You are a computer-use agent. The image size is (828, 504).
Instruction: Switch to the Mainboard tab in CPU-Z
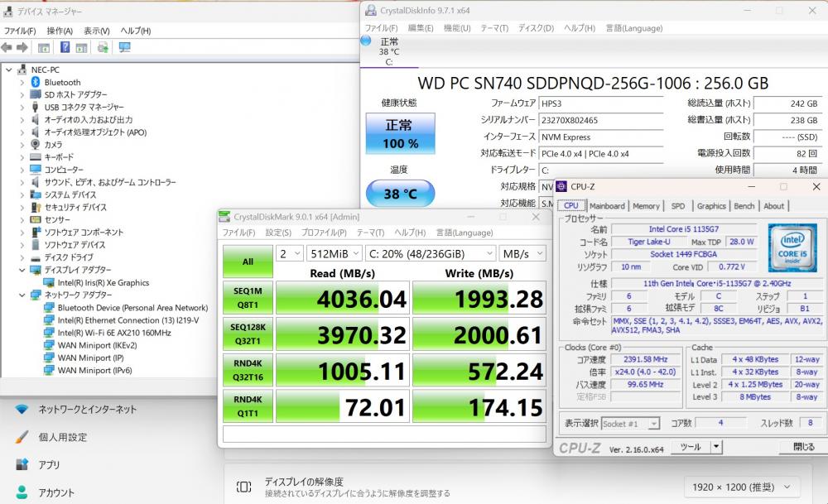coord(607,206)
